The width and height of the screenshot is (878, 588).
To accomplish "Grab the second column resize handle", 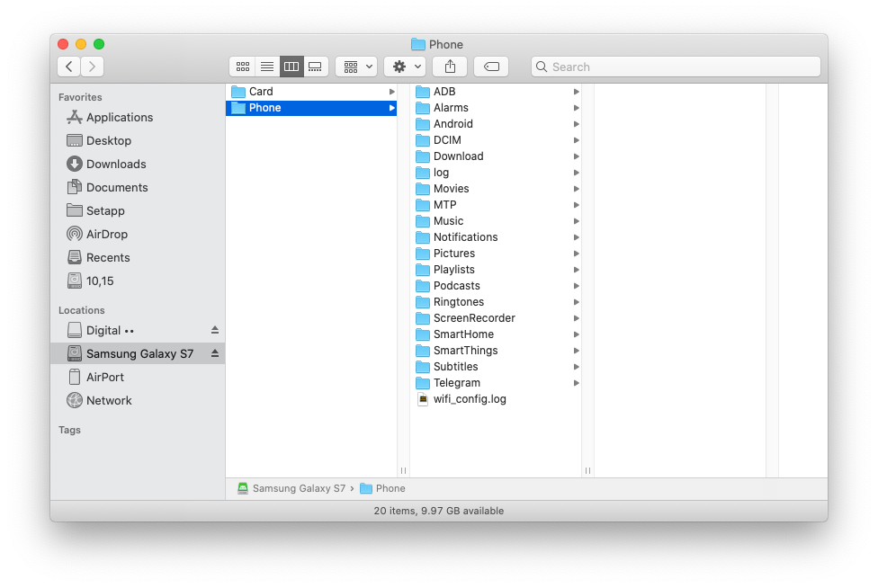I will [x=587, y=470].
